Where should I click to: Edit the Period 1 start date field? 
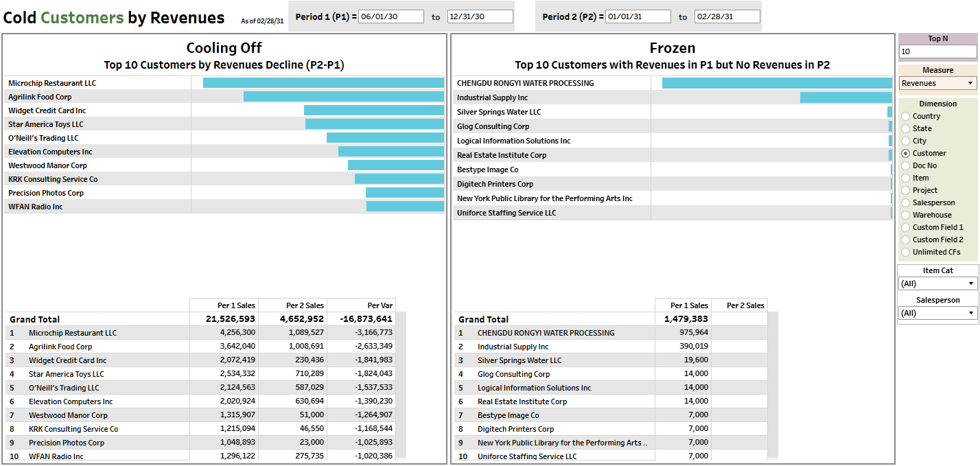tap(391, 16)
